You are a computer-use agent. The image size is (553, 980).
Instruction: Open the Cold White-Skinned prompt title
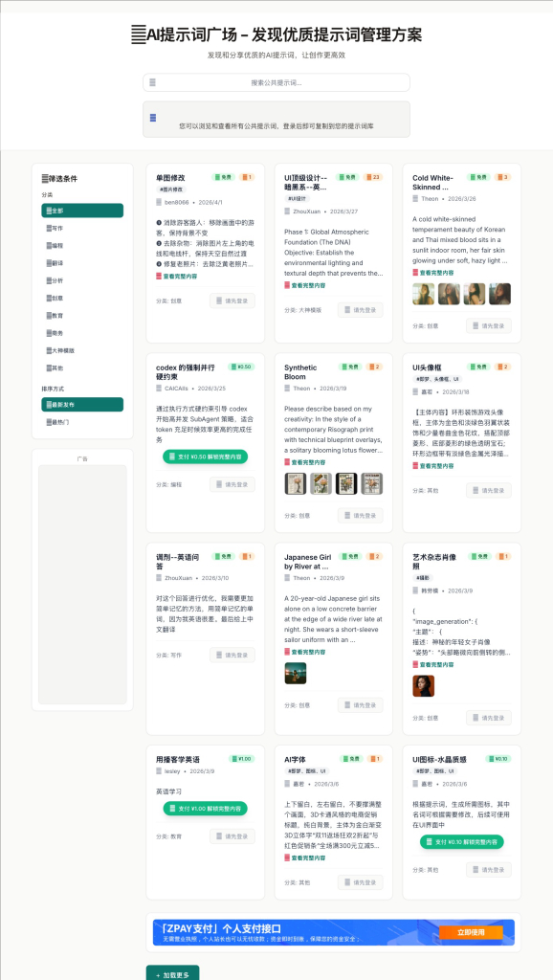pyautogui.click(x=433, y=183)
